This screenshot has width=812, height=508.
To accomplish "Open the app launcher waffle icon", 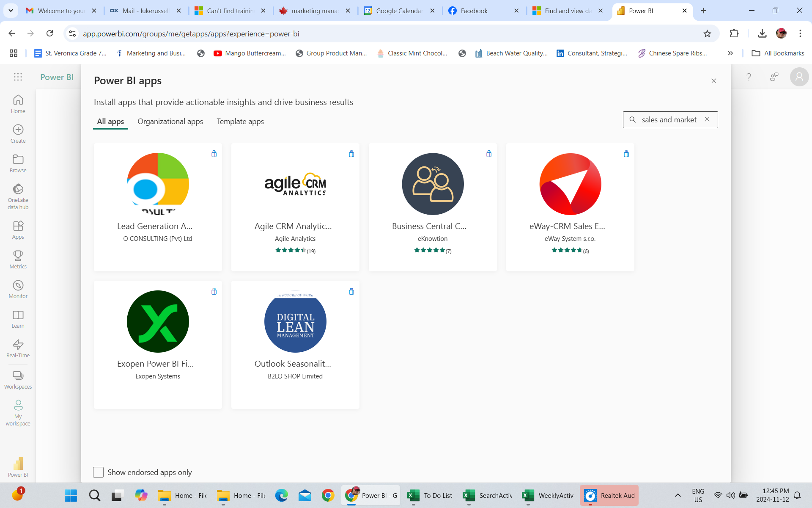I will point(18,77).
